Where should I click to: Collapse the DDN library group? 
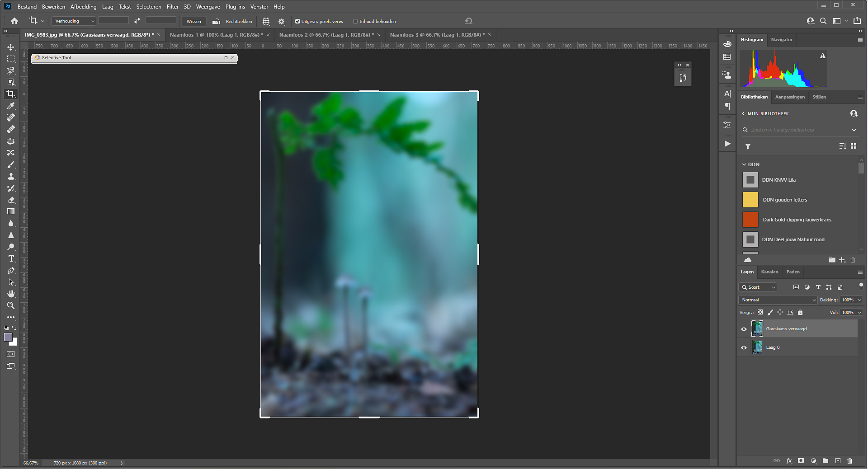[x=744, y=164]
